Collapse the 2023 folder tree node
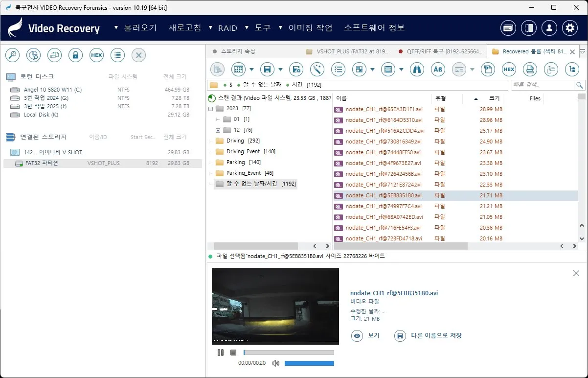 coord(210,109)
